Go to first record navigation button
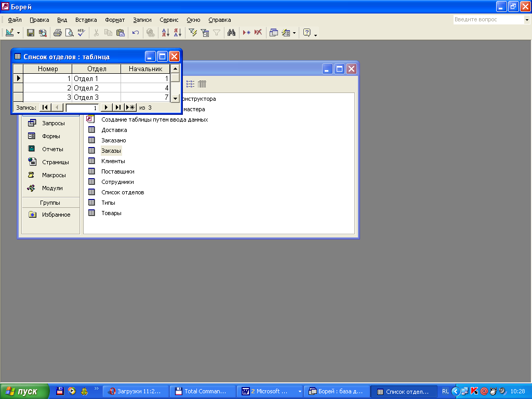Image resolution: width=532 pixels, height=399 pixels. coord(45,107)
